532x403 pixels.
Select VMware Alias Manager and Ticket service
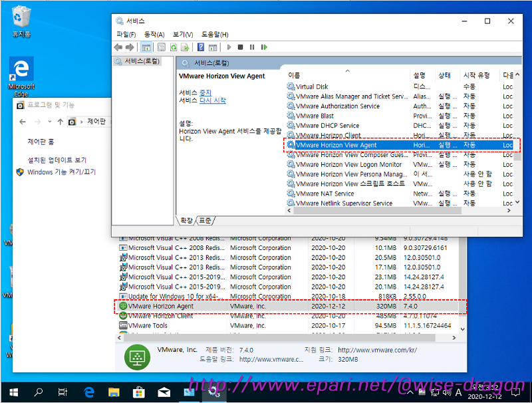(x=400, y=96)
